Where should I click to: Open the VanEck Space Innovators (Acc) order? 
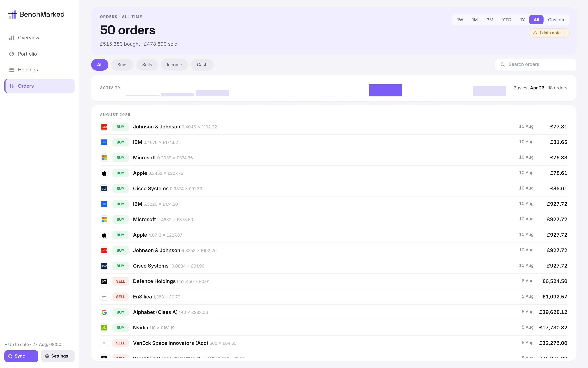pos(334,343)
